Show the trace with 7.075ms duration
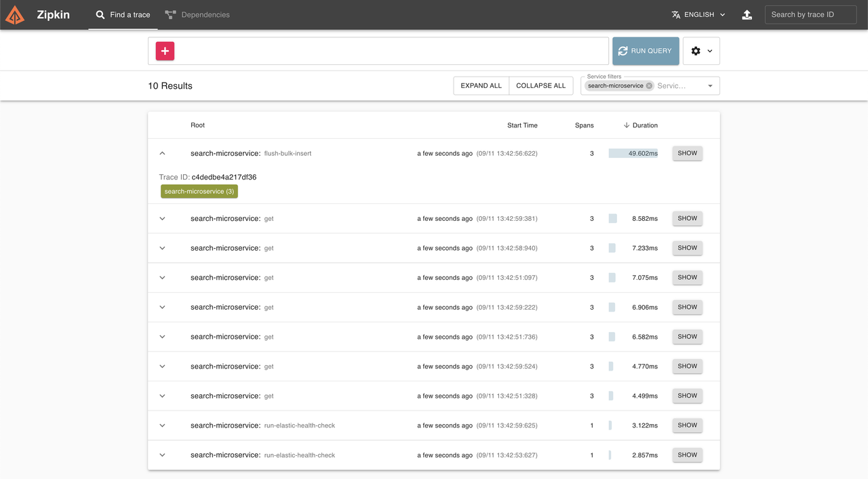Screen dimensions: 868x479 tap(687, 277)
